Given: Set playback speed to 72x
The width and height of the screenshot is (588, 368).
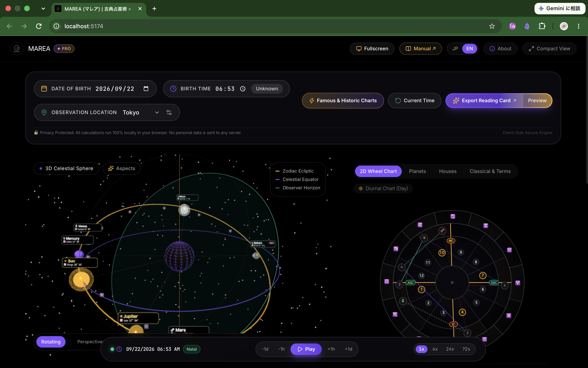Looking at the screenshot, I should coord(466,349).
